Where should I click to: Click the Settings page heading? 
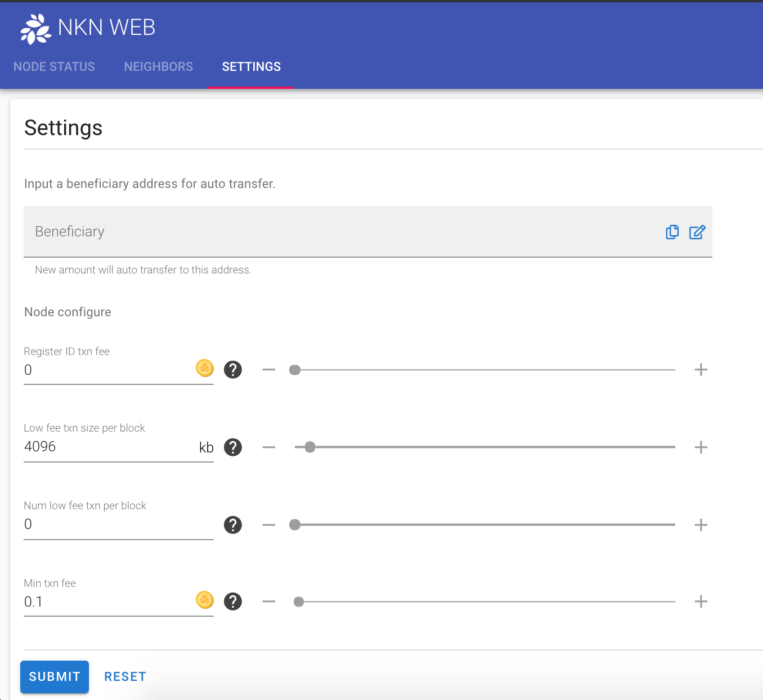(x=63, y=128)
